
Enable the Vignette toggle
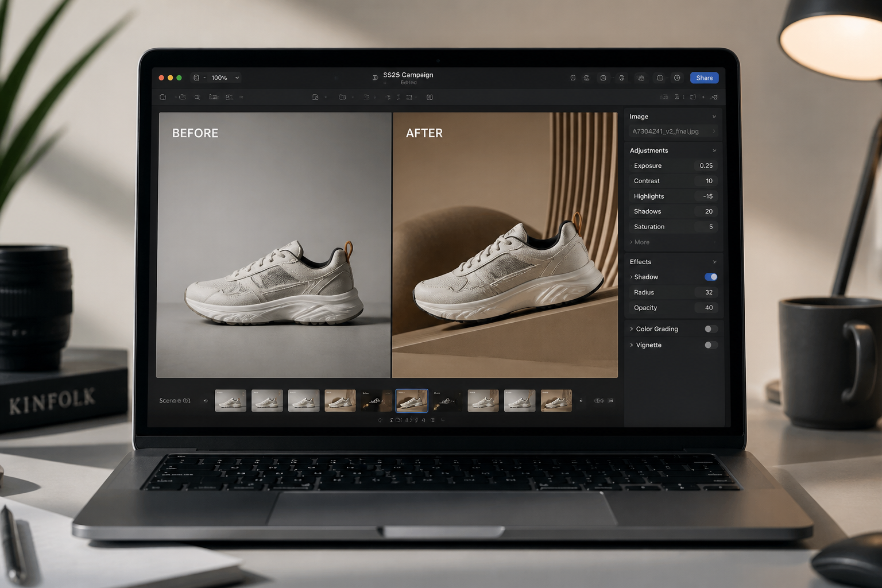coord(711,345)
